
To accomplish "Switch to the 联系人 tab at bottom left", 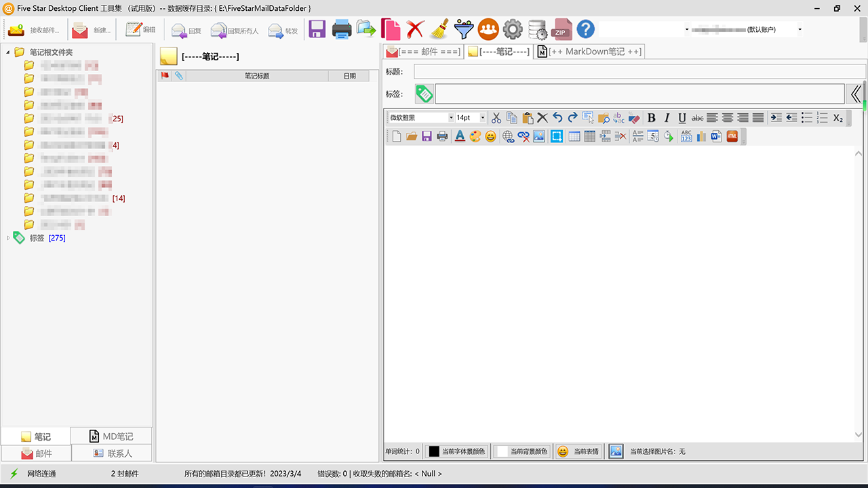I will (x=113, y=453).
